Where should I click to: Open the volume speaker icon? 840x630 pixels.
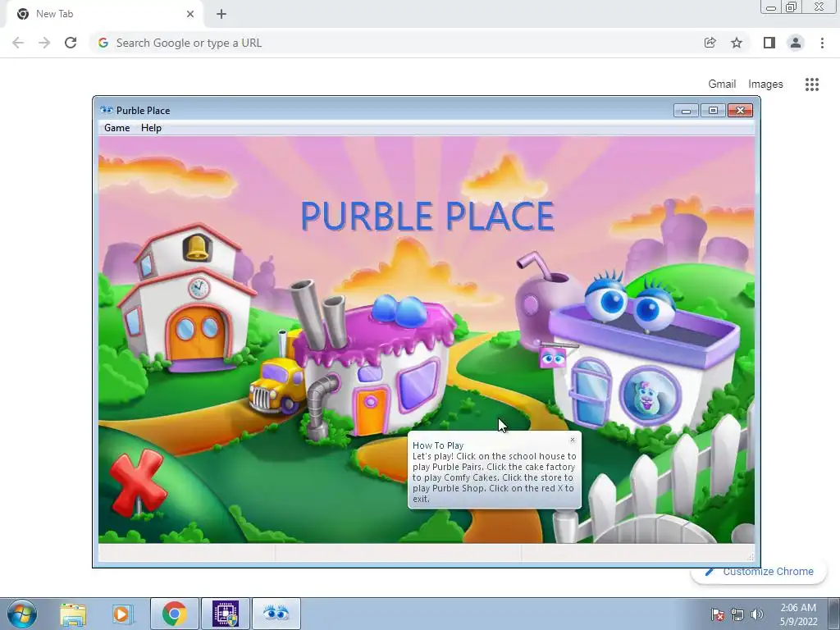point(757,614)
